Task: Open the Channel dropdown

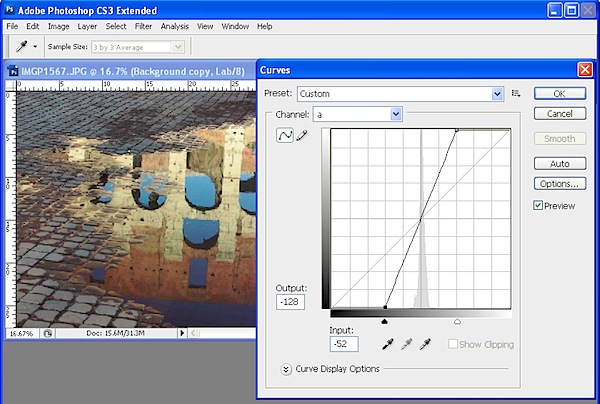Action: [x=358, y=115]
